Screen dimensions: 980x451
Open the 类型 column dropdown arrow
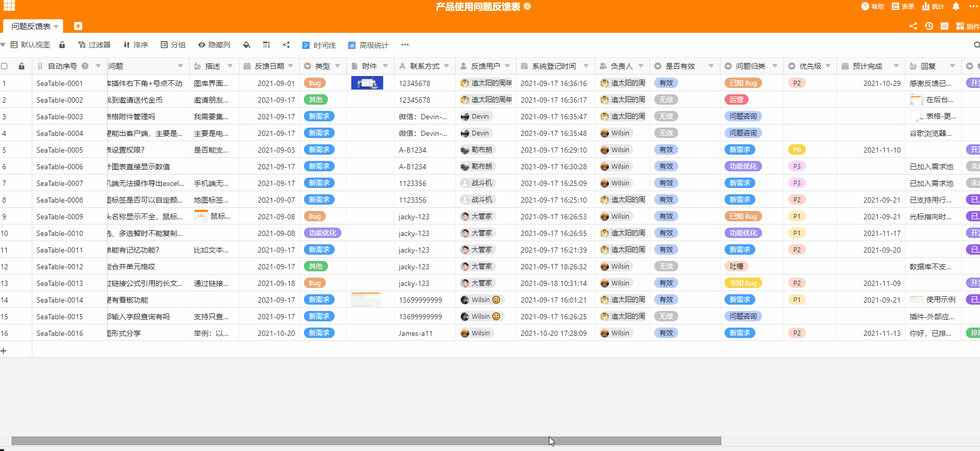(337, 66)
